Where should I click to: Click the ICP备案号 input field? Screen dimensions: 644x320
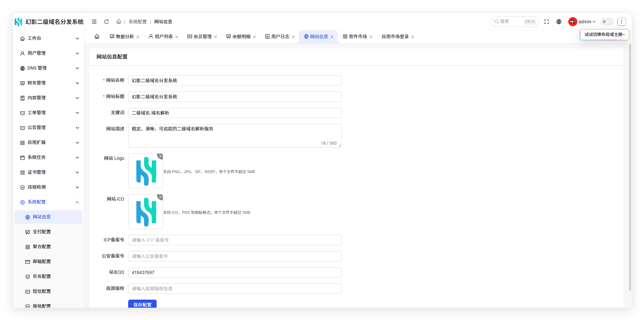click(235, 240)
